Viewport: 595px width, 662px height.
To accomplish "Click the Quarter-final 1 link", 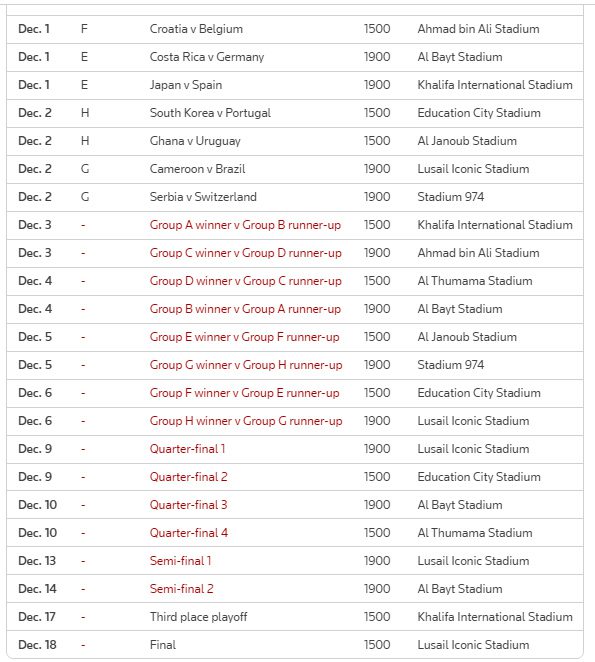I will (187, 449).
